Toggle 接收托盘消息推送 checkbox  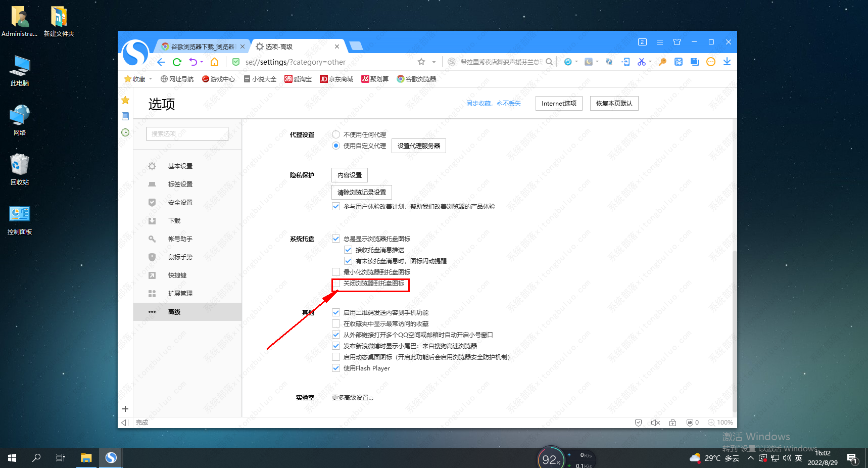348,250
